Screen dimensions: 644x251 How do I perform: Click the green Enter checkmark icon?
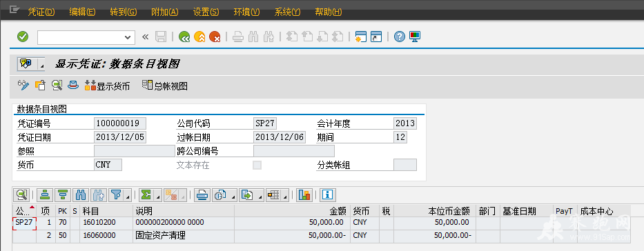(x=23, y=37)
